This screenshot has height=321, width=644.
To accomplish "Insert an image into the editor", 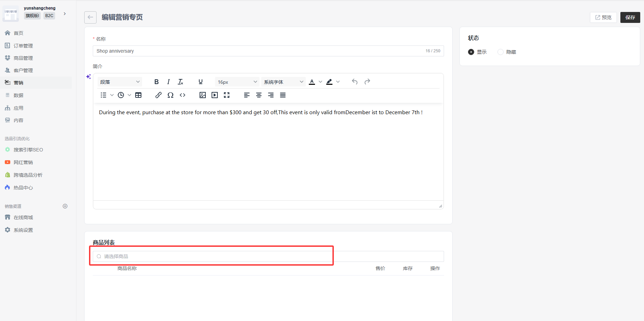I will (203, 95).
